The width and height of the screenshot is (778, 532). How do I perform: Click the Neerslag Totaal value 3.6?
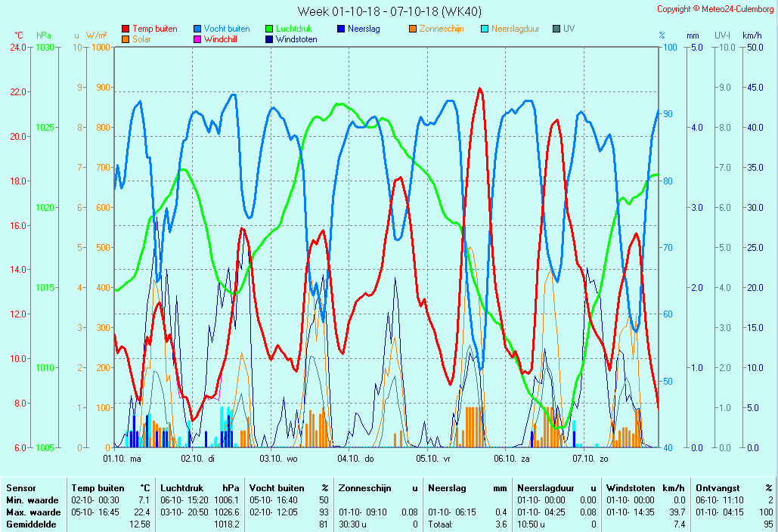(x=501, y=523)
